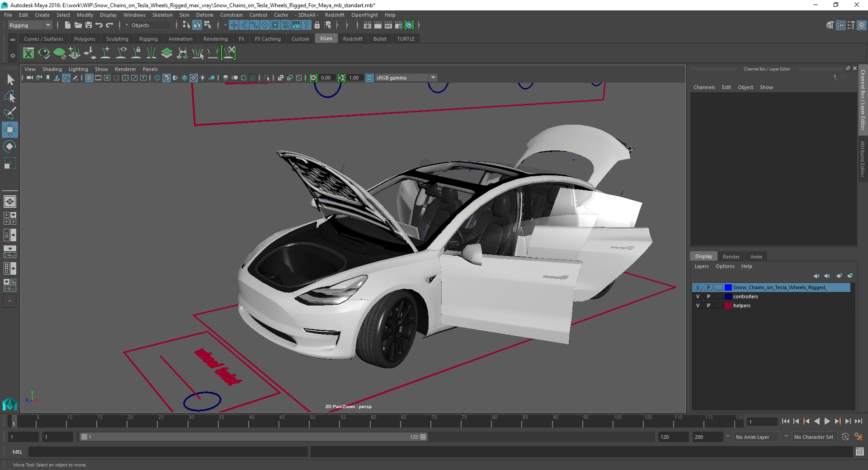This screenshot has width=868, height=470.
Task: Toggle visibility V of helpers layer
Action: [698, 305]
